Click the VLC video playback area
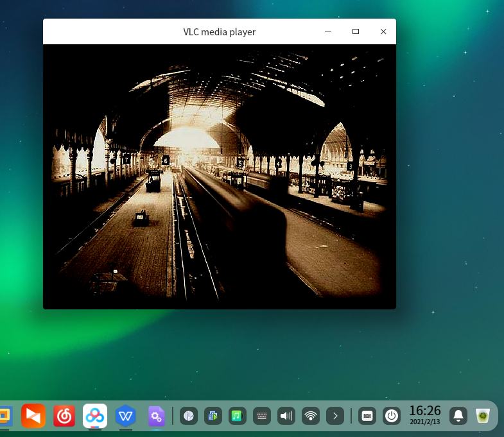The image size is (504, 437). tap(219, 176)
